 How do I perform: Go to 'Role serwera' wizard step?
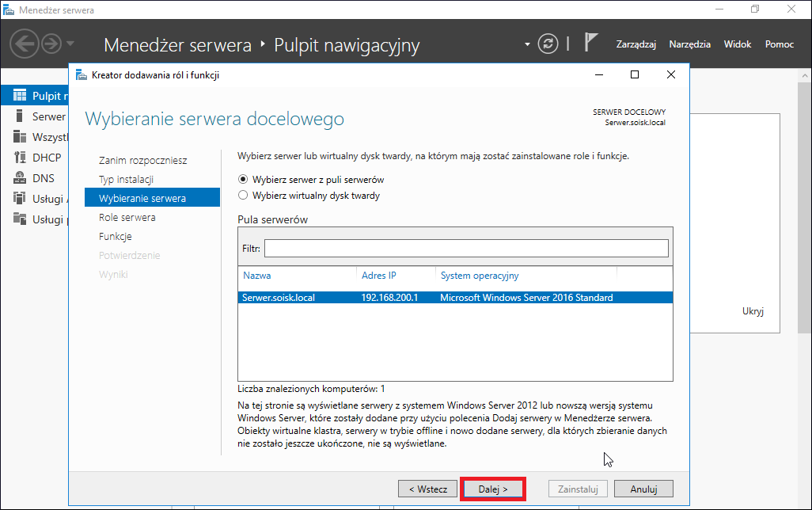[x=127, y=218]
